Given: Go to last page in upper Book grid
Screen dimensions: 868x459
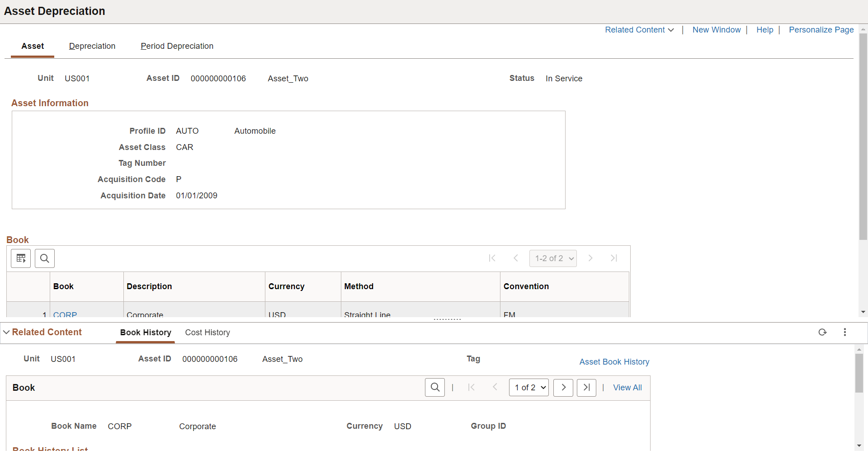Looking at the screenshot, I should point(614,258).
